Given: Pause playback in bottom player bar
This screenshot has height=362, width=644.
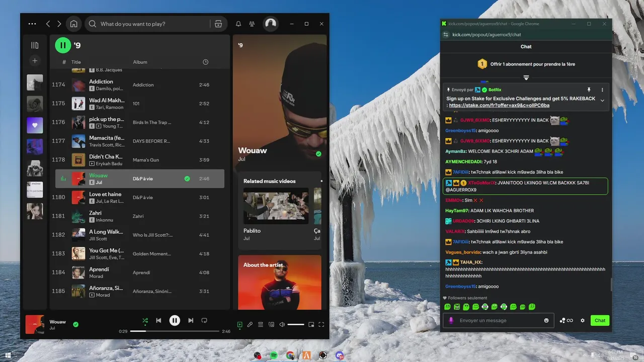Looking at the screenshot, I should 175,320.
